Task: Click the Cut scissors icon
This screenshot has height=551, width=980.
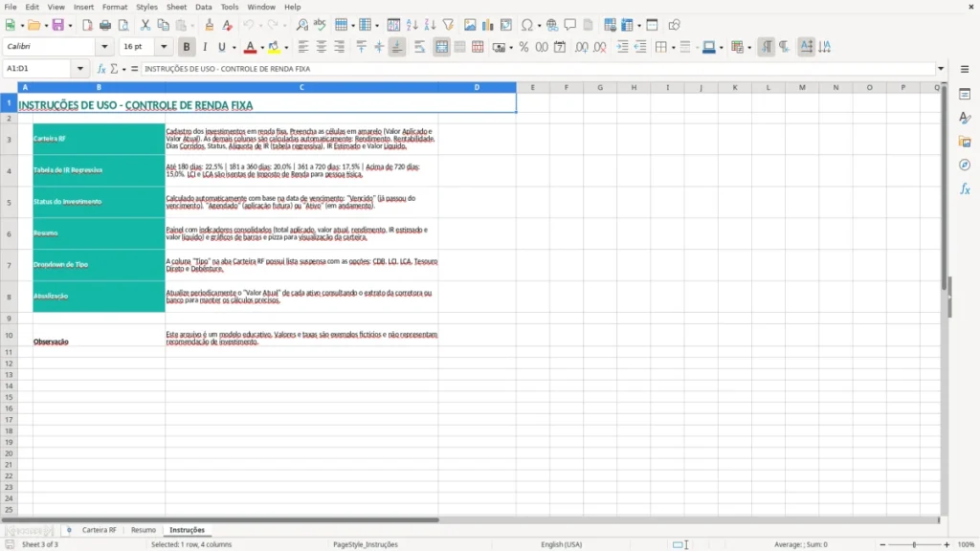Action: [145, 25]
